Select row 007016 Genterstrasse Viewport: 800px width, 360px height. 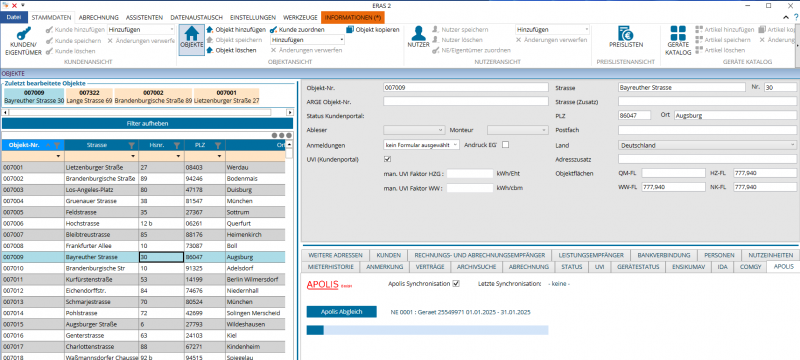click(143, 336)
